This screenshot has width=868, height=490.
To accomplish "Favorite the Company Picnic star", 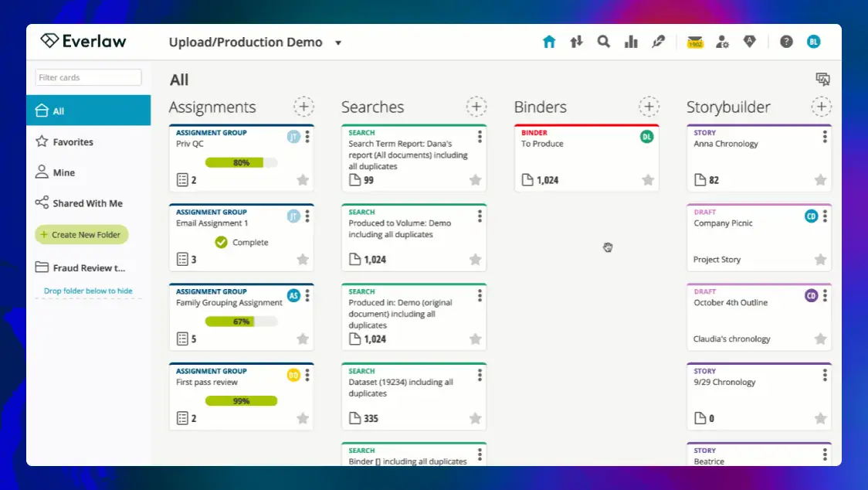I will (x=820, y=259).
